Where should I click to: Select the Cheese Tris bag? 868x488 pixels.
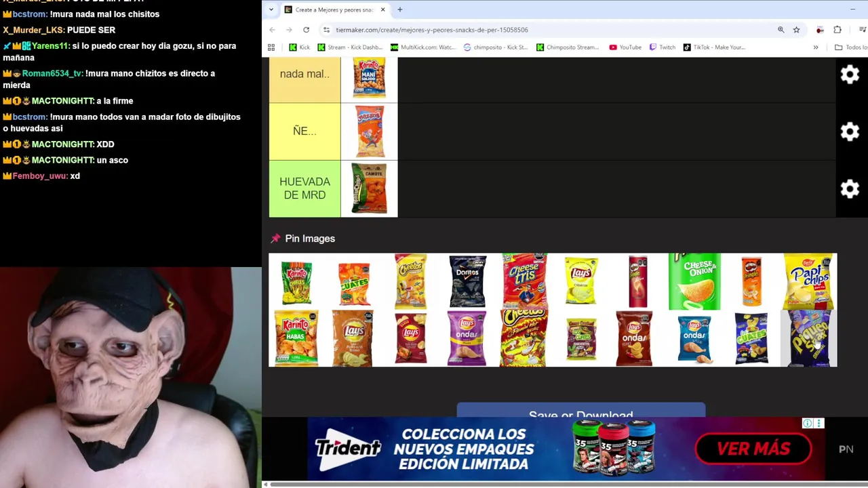tap(524, 281)
